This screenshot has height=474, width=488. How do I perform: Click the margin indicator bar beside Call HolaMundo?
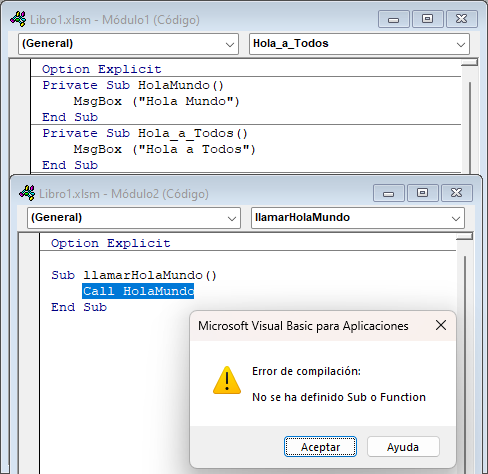[29, 291]
